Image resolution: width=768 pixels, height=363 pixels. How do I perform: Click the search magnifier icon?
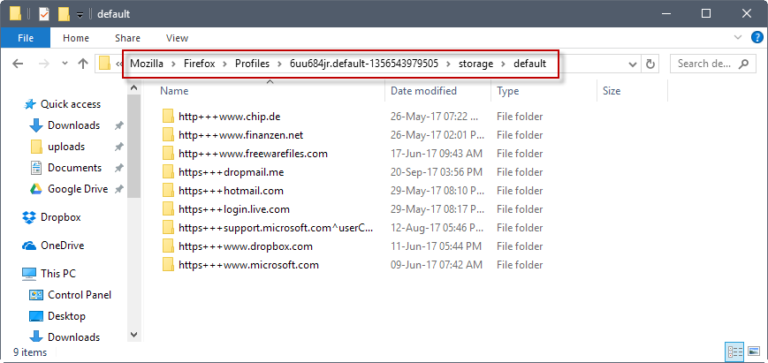point(744,64)
